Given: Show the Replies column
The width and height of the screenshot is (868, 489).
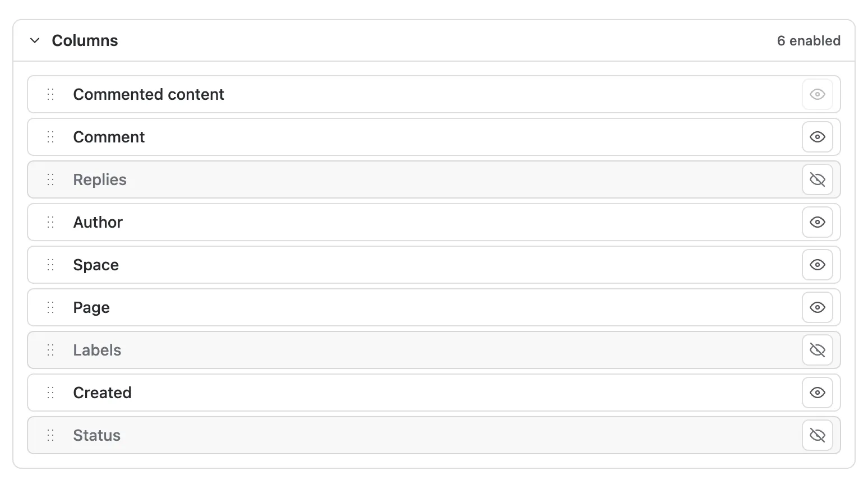Looking at the screenshot, I should 817,179.
